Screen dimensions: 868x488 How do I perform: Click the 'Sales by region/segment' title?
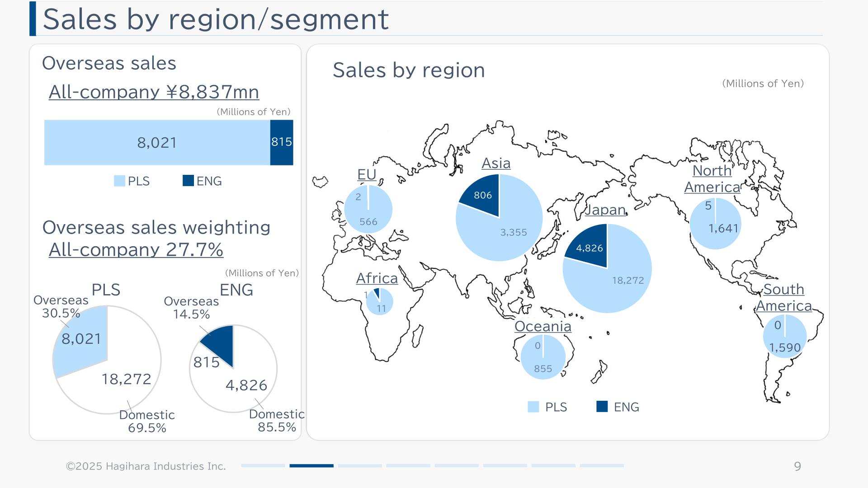click(216, 19)
